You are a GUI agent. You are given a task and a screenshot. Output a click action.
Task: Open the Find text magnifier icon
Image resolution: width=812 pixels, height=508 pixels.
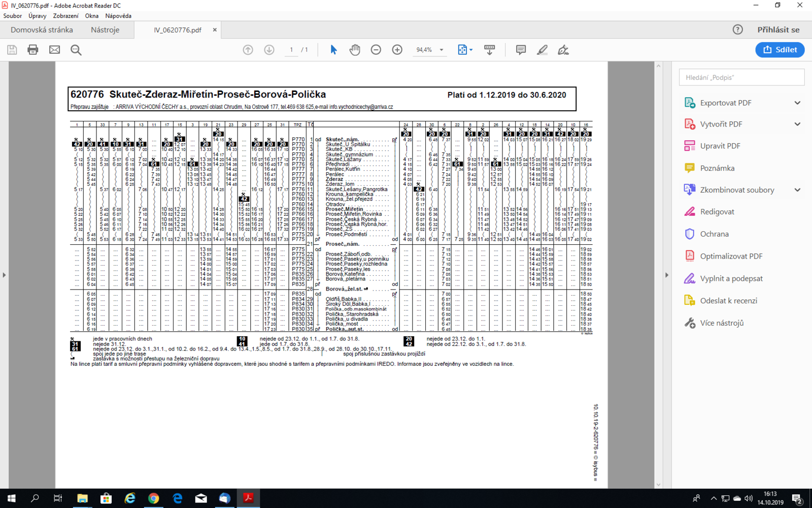click(x=76, y=50)
